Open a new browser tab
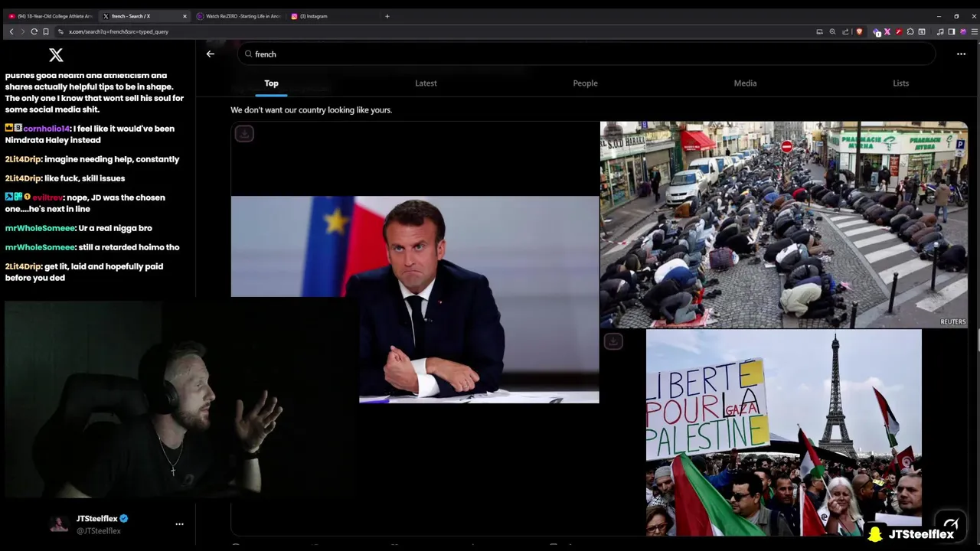 (387, 16)
